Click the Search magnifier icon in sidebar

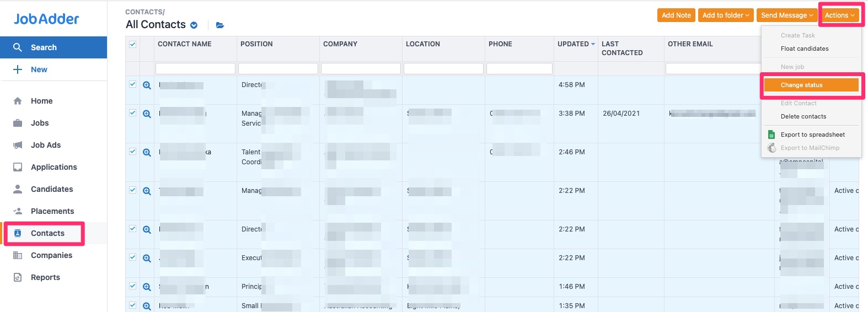18,47
